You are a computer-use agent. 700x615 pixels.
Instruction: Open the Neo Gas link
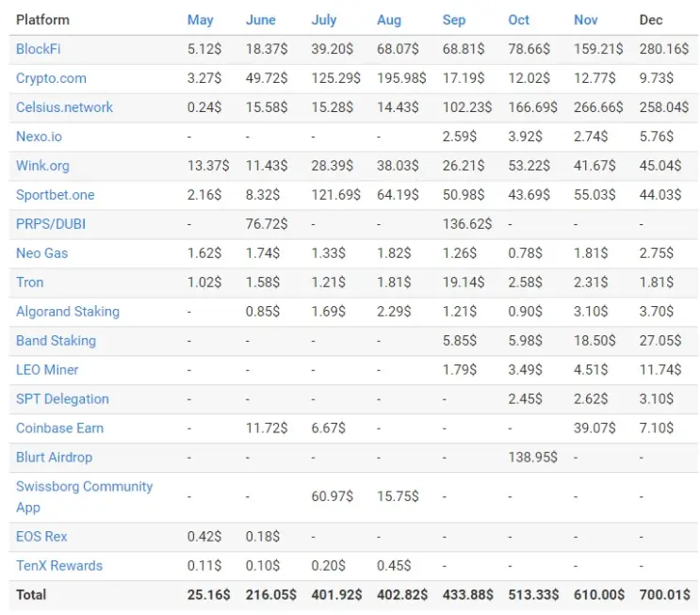point(42,253)
